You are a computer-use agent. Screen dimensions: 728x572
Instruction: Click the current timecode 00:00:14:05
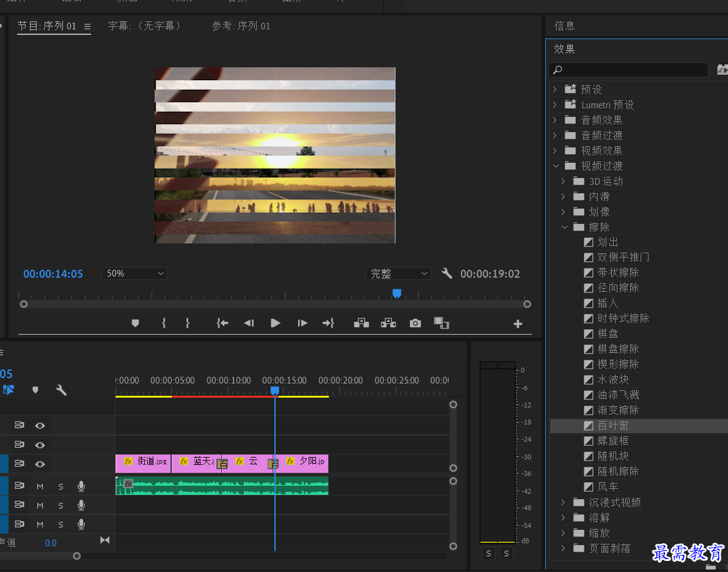[53, 274]
